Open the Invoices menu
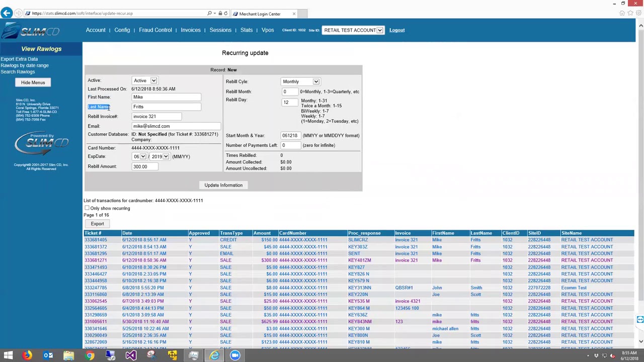644x362 pixels. click(191, 30)
